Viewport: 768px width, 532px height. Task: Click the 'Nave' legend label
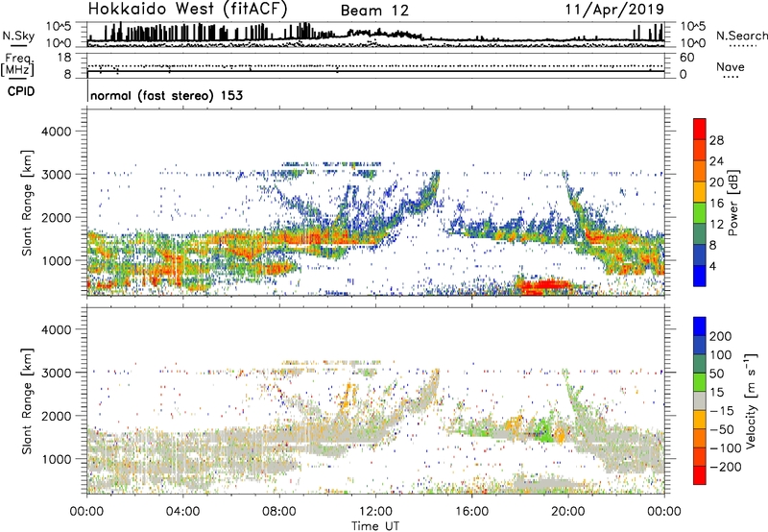click(x=731, y=67)
